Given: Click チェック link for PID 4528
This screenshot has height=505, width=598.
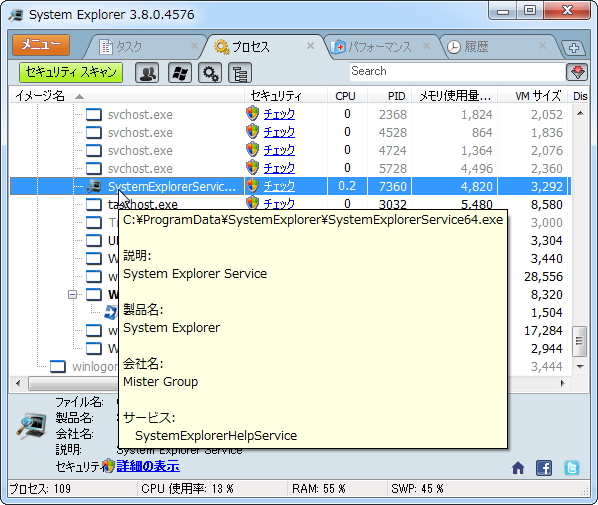Looking at the screenshot, I should [x=279, y=132].
